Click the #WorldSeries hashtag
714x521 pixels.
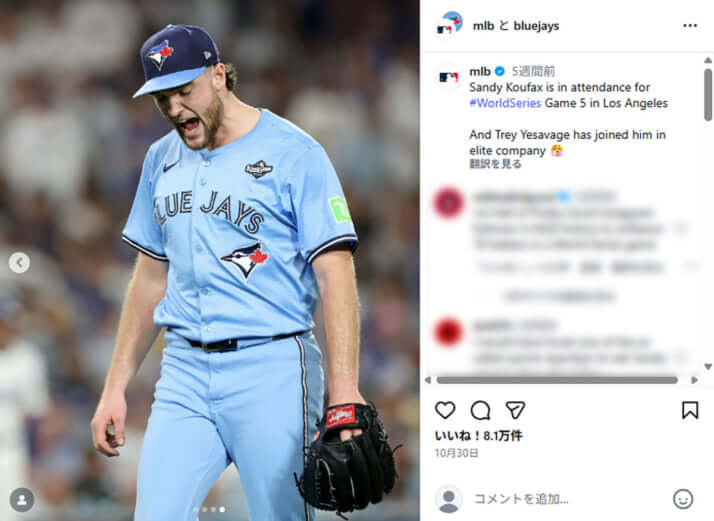(x=505, y=103)
